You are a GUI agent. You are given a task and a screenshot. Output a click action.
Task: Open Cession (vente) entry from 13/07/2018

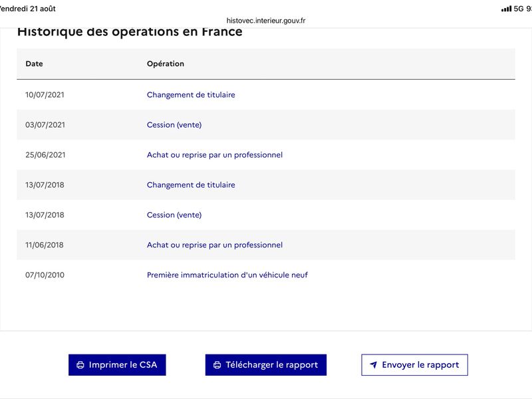tap(174, 215)
